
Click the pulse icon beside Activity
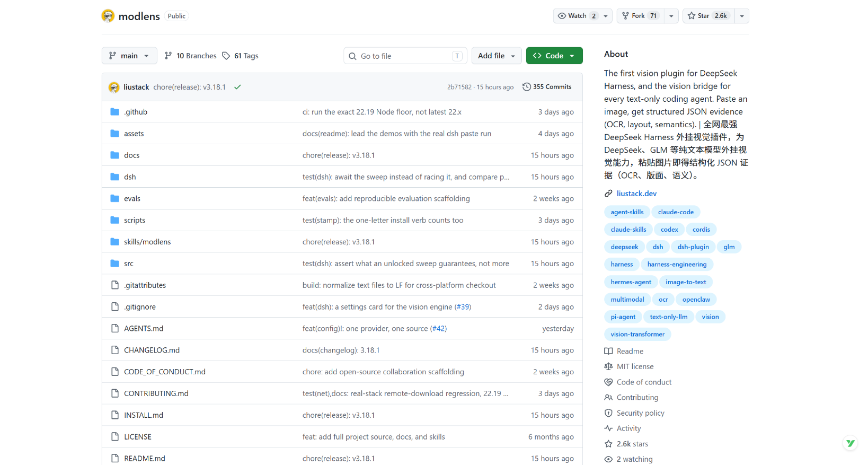(608, 428)
